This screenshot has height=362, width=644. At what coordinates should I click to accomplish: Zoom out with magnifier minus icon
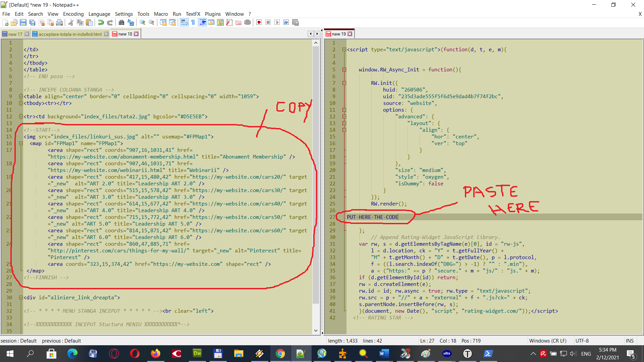tap(152, 22)
